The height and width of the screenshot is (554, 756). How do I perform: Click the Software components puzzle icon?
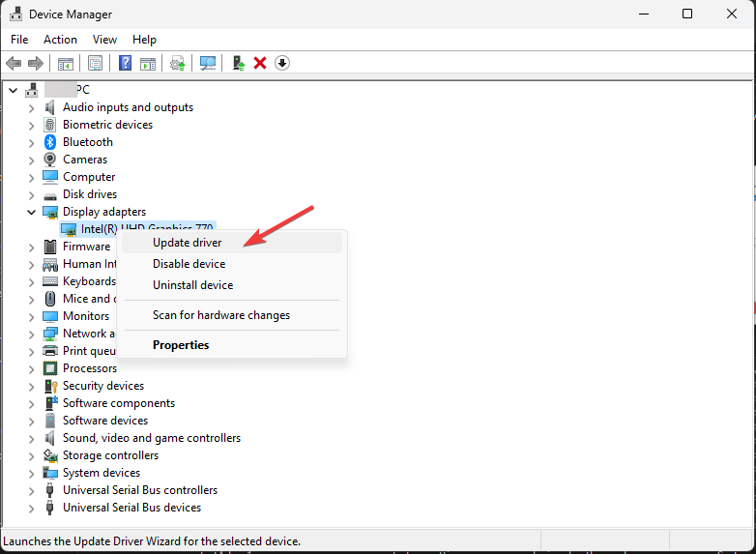[50, 403]
